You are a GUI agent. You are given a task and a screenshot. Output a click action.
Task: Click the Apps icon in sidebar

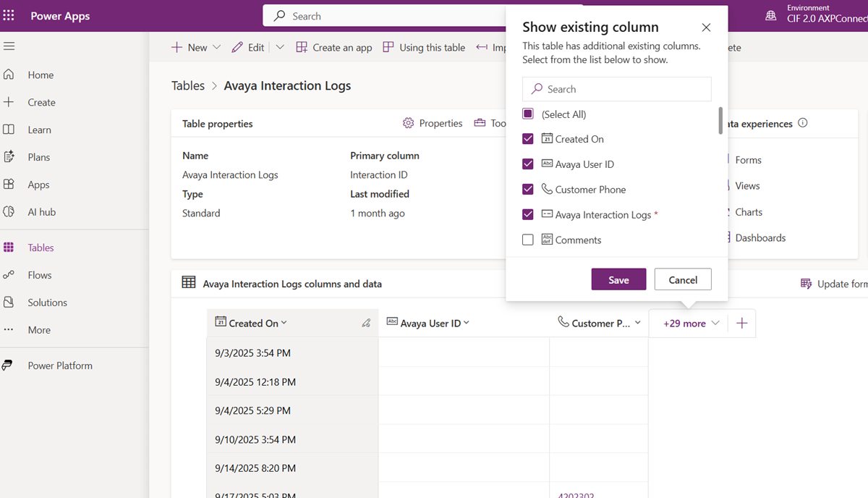pos(9,185)
